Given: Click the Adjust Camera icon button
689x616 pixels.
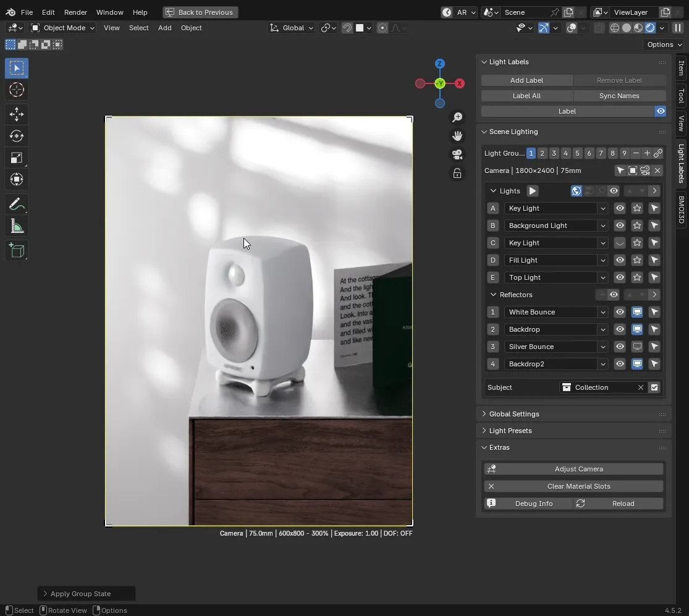Looking at the screenshot, I should pyautogui.click(x=574, y=469).
